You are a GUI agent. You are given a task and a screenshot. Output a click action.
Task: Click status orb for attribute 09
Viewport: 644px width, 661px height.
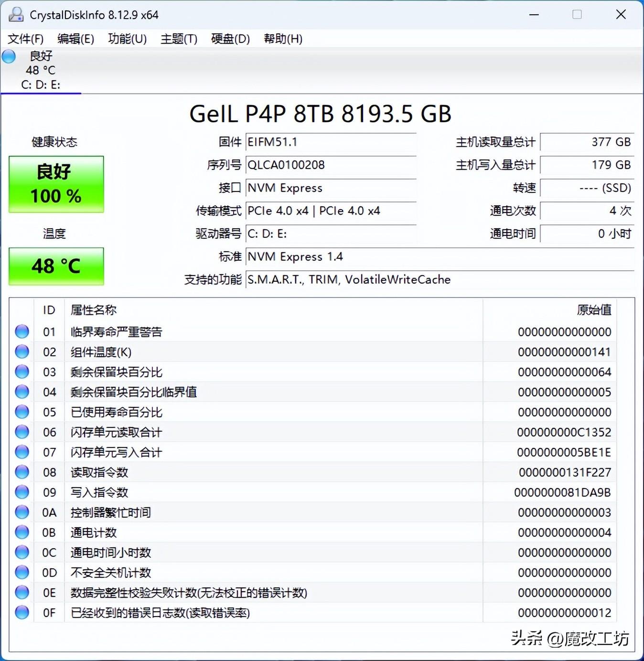tap(22, 492)
